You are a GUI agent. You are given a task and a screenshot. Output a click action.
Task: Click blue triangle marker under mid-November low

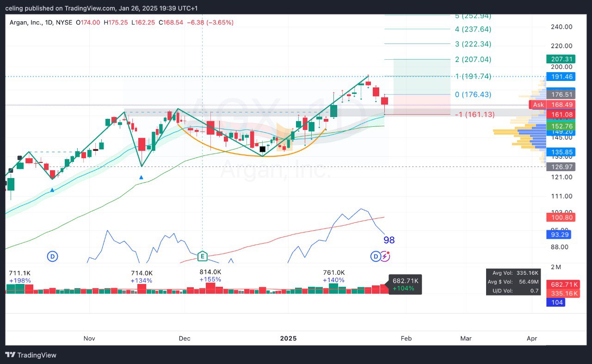click(x=142, y=177)
